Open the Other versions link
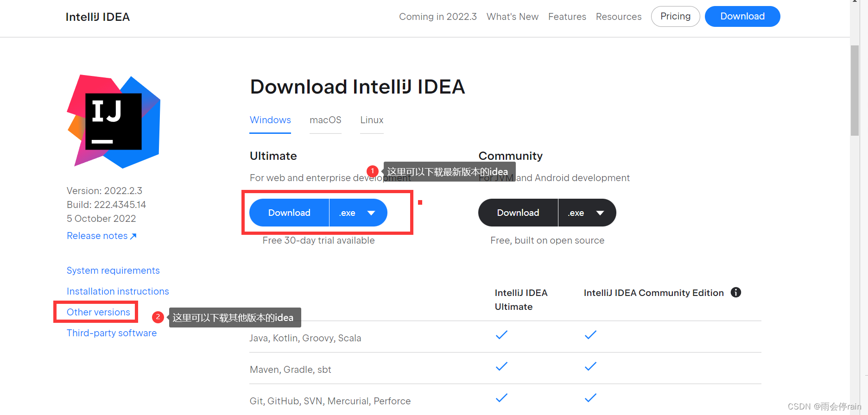The width and height of the screenshot is (868, 415). coord(98,312)
